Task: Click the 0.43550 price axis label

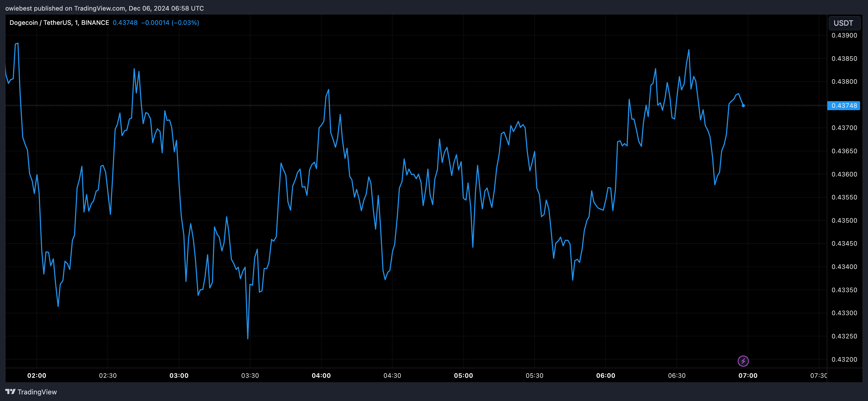Action: [x=844, y=197]
